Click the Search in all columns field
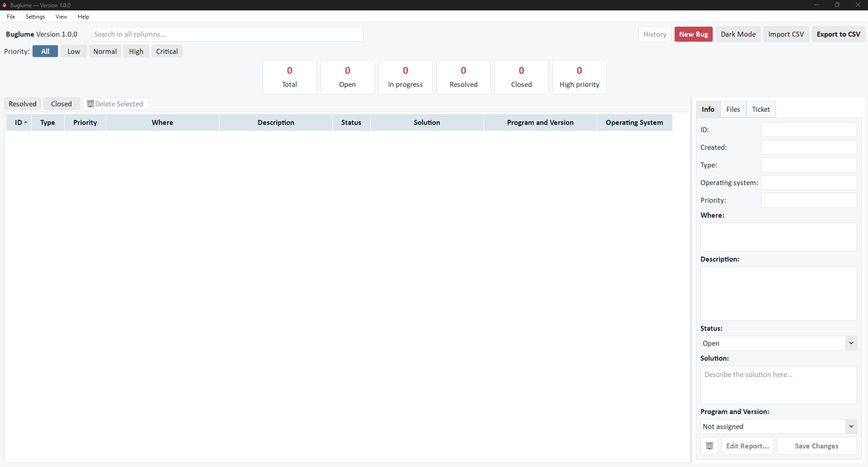The image size is (868, 467). (227, 34)
